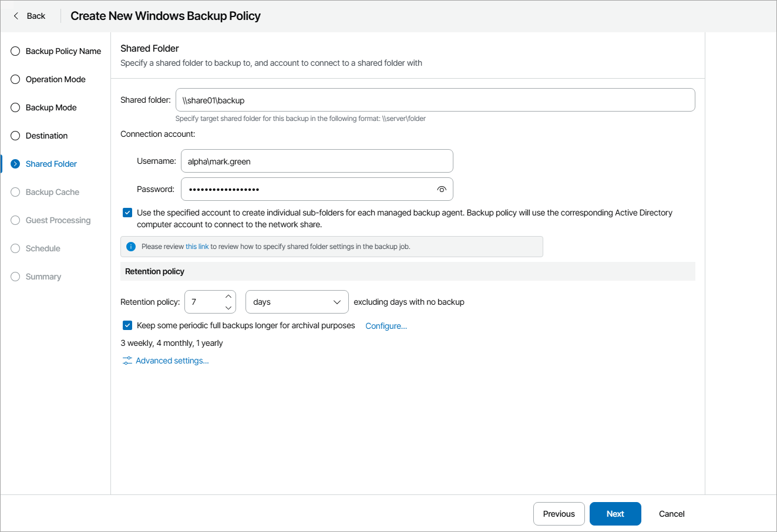Increase retention policy value with up arrow
The image size is (777, 532).
tap(228, 297)
